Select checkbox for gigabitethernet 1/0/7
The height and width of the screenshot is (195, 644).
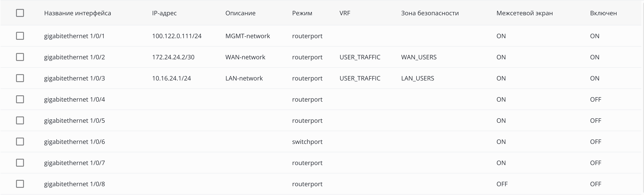coord(20,163)
